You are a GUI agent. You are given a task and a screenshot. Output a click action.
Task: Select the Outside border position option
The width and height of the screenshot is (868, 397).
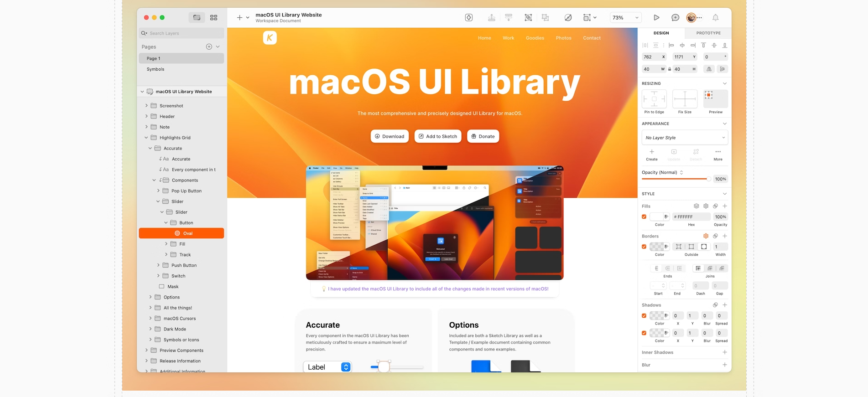(x=704, y=247)
